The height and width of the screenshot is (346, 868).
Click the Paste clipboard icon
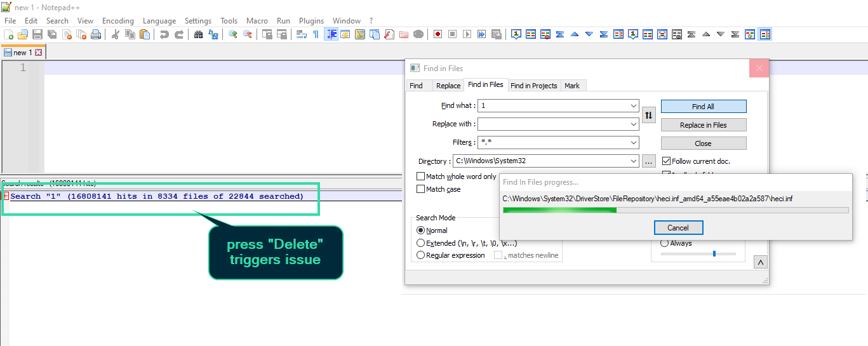tap(145, 34)
